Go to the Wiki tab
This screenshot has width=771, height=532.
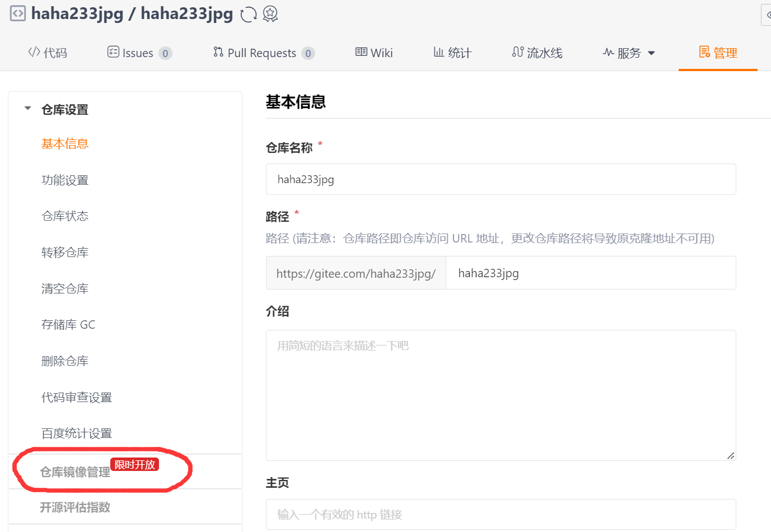point(374,53)
